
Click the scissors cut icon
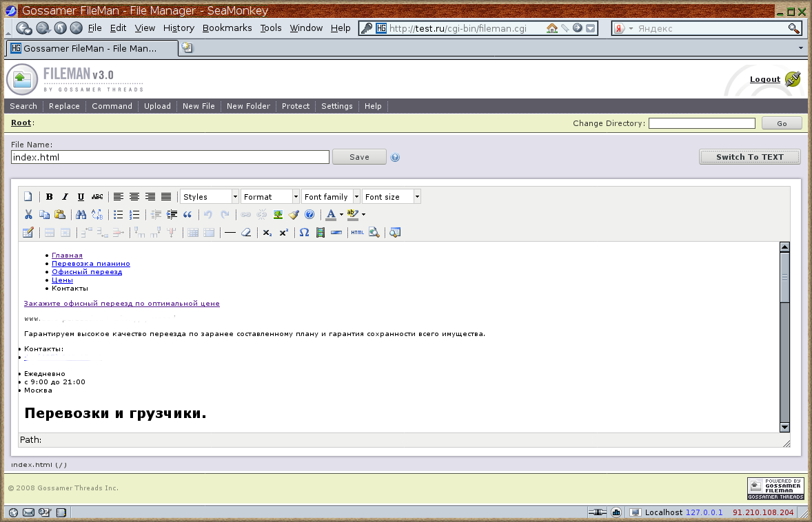28,215
